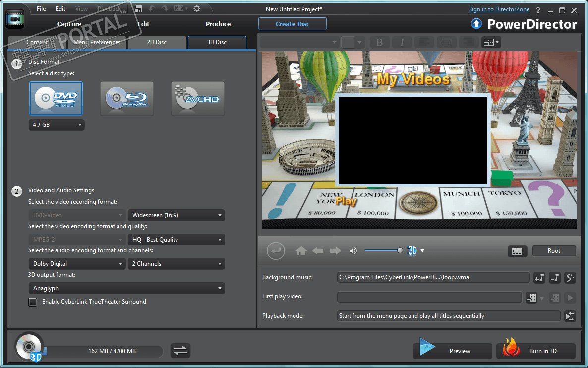Switch to the Capture module
Viewport: 588px width, 368px height.
[69, 24]
